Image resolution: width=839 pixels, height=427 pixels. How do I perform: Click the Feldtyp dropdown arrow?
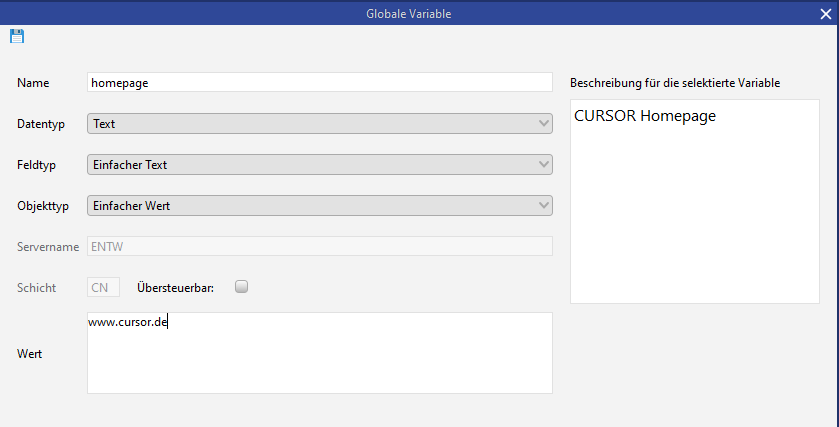click(x=543, y=164)
